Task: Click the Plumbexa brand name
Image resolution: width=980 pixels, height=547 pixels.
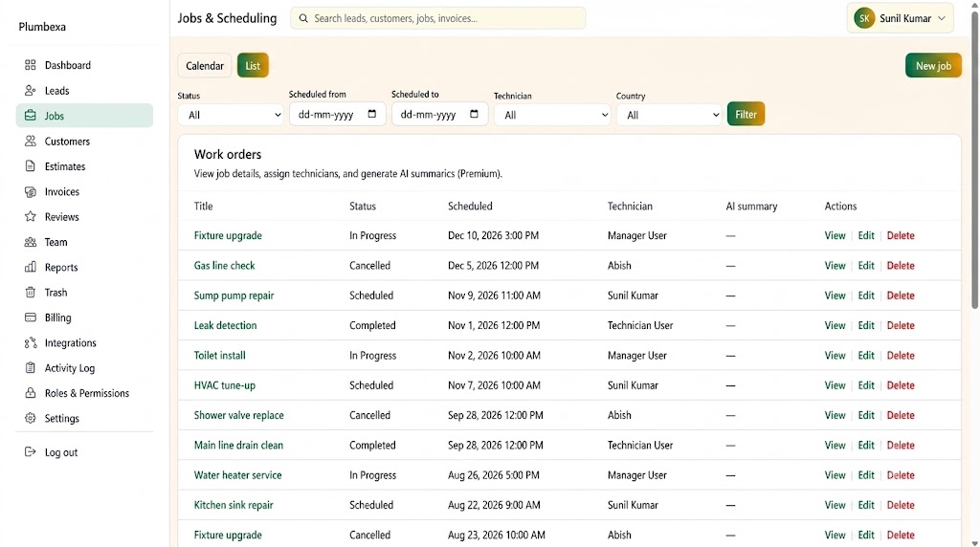Action: 42,27
